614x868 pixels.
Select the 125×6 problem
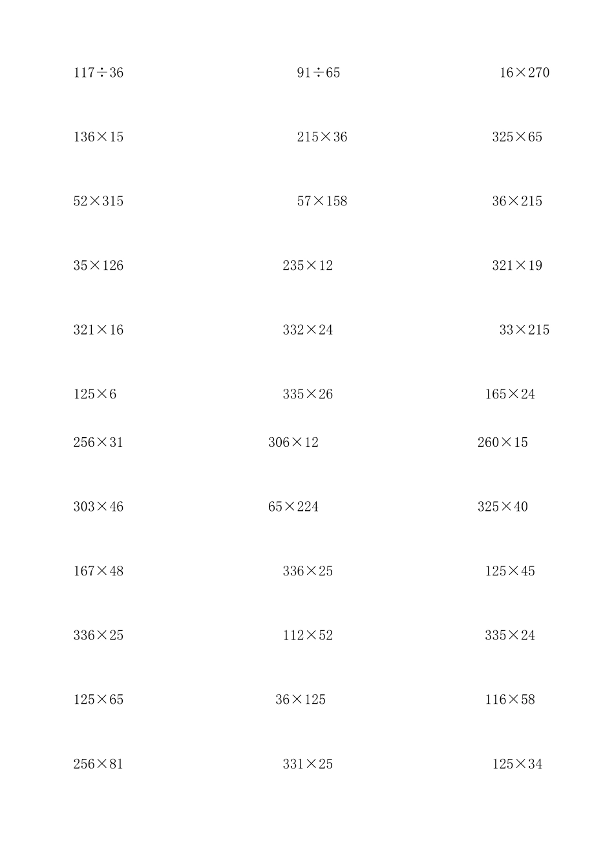(x=95, y=394)
